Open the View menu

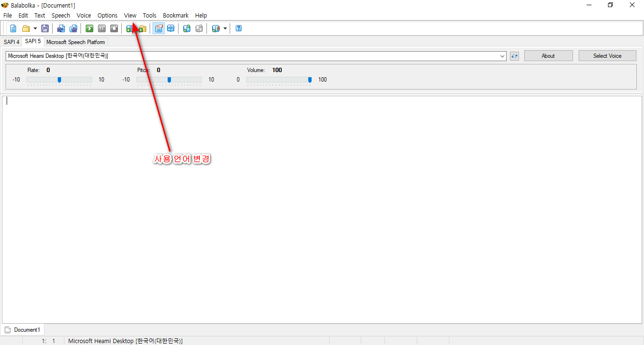pos(130,15)
